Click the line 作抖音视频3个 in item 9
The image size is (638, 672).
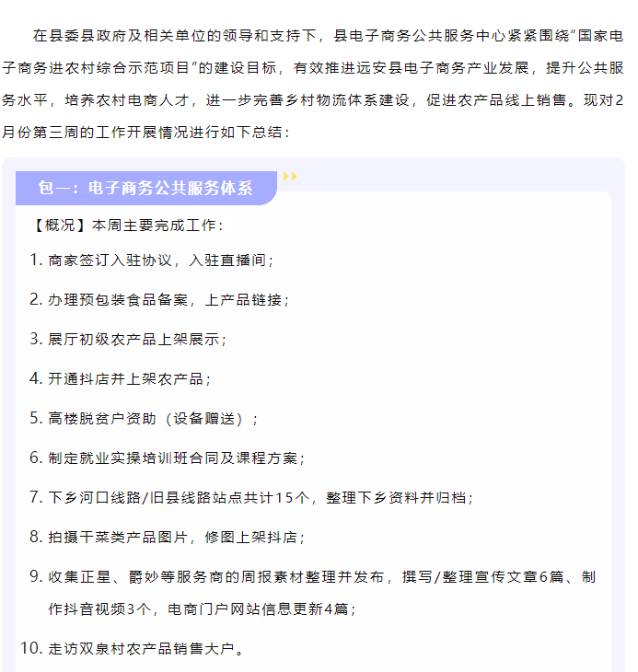pos(202,608)
